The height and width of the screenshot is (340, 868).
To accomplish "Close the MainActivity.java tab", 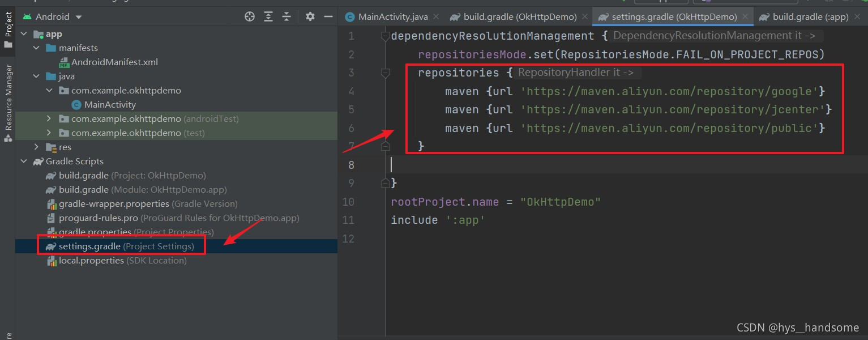I will point(436,17).
